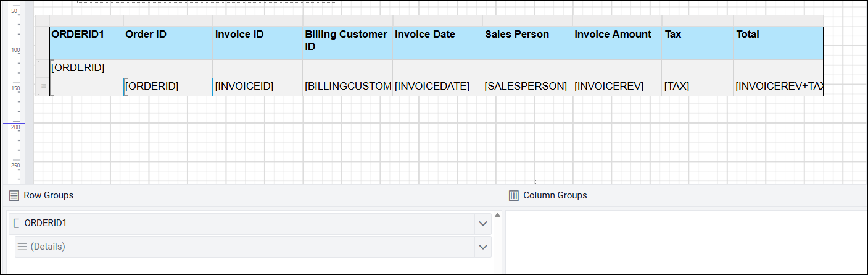Click the Details row lines icon
The image size is (868, 275).
[22, 247]
